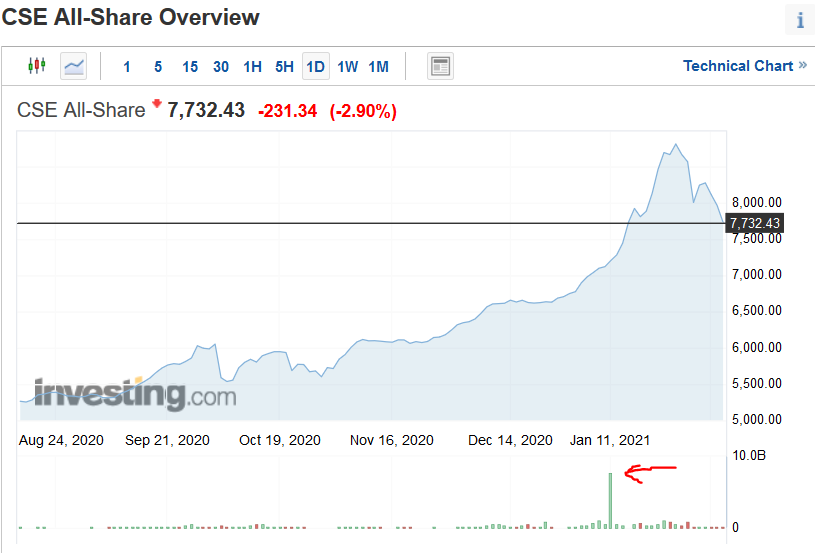815x553 pixels.
Task: Click the Sep 21, 2020 date label
Action: click(x=167, y=440)
